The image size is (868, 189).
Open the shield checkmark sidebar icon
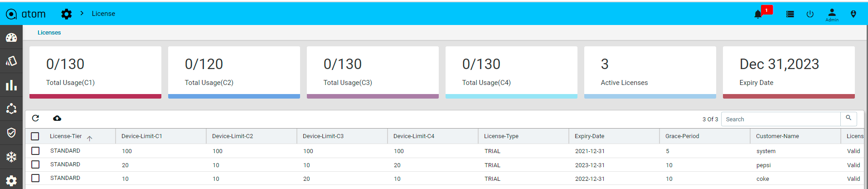pyautogui.click(x=11, y=133)
